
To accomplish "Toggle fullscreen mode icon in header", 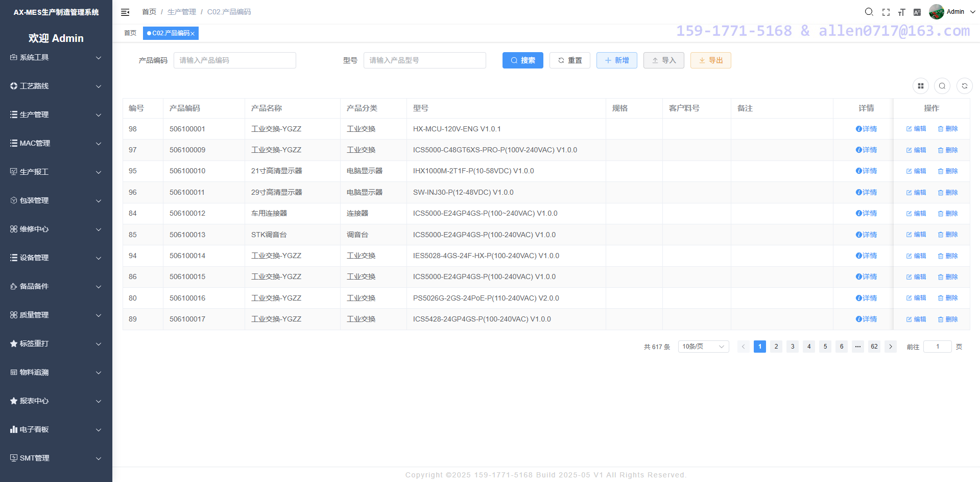I will (886, 12).
